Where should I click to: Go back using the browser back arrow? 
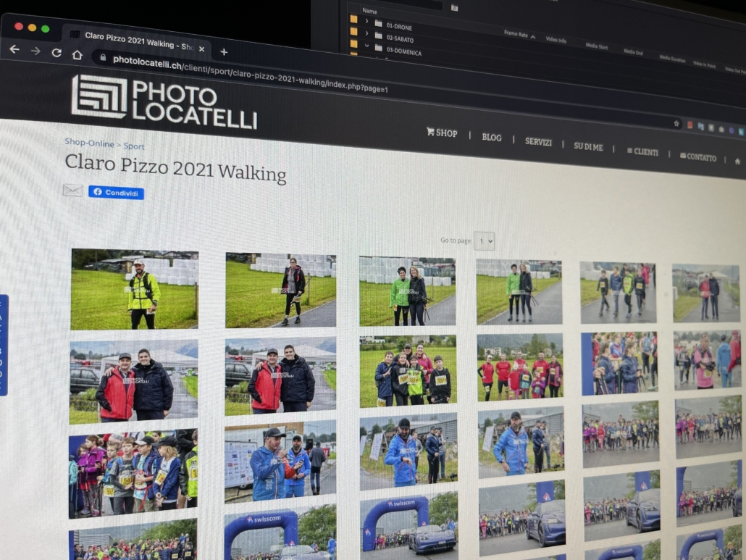(x=14, y=49)
